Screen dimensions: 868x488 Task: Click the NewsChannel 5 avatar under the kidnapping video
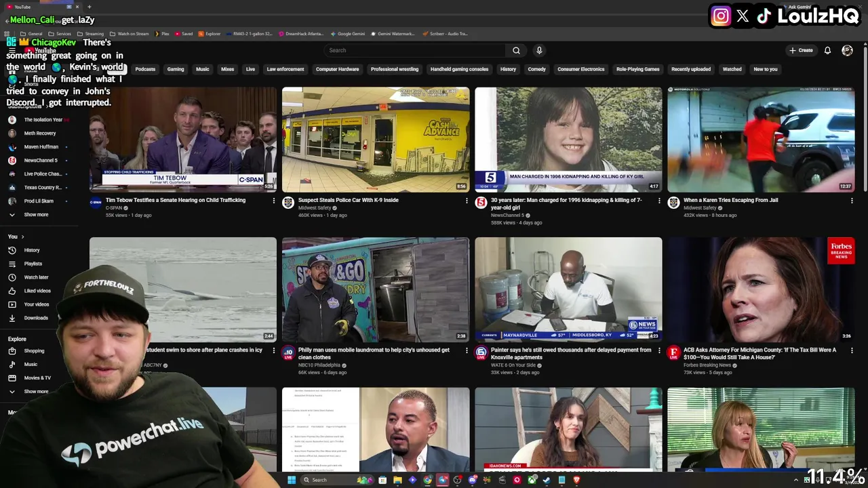[481, 202]
